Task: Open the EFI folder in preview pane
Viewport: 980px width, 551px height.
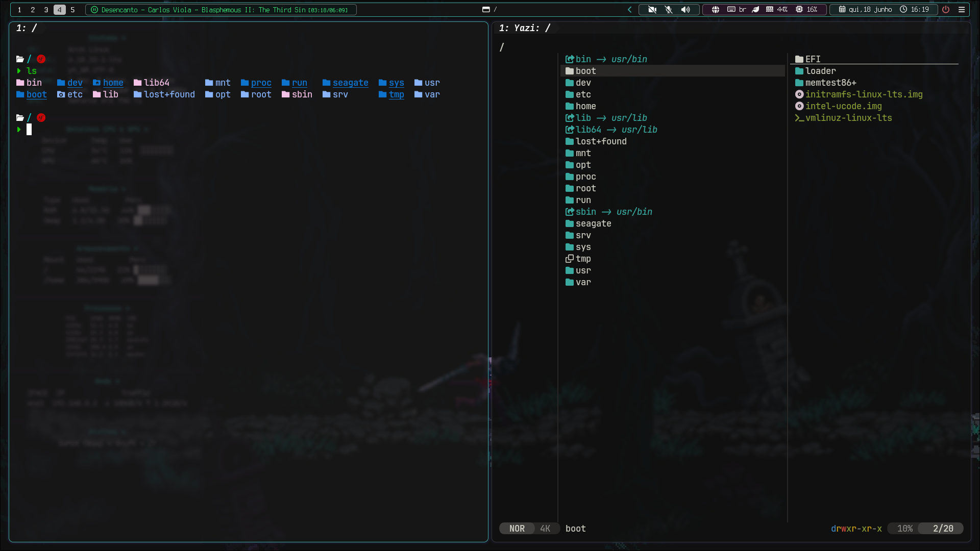Action: click(x=874, y=59)
